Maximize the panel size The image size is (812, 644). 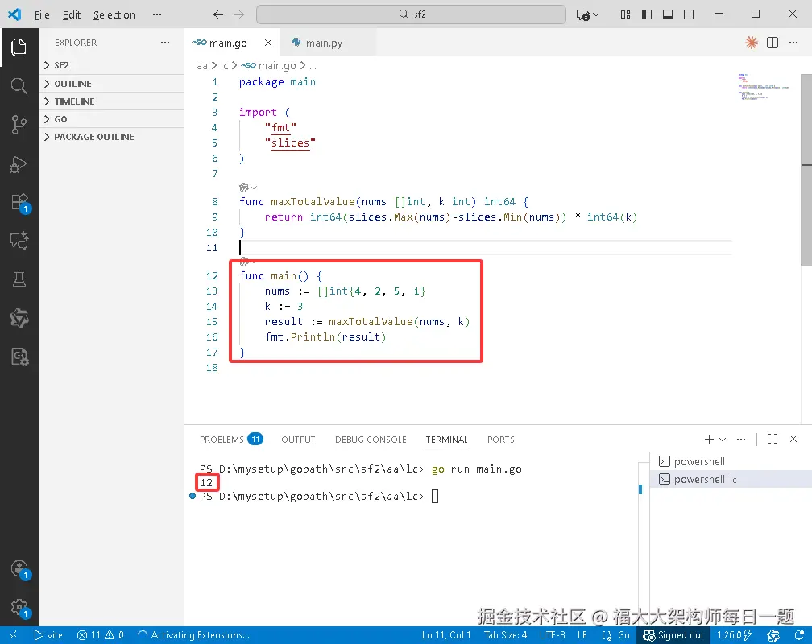773,439
